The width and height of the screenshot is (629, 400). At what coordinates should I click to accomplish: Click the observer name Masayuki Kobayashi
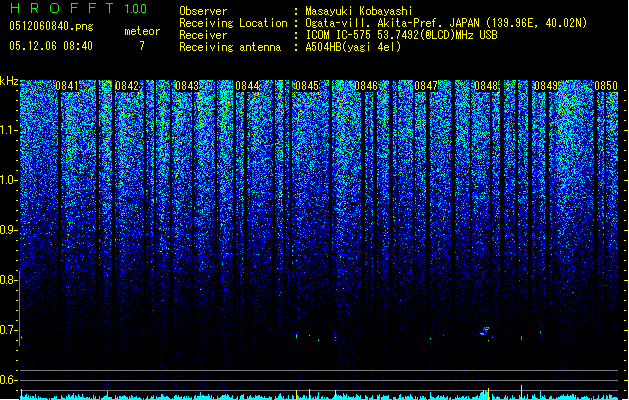(359, 11)
